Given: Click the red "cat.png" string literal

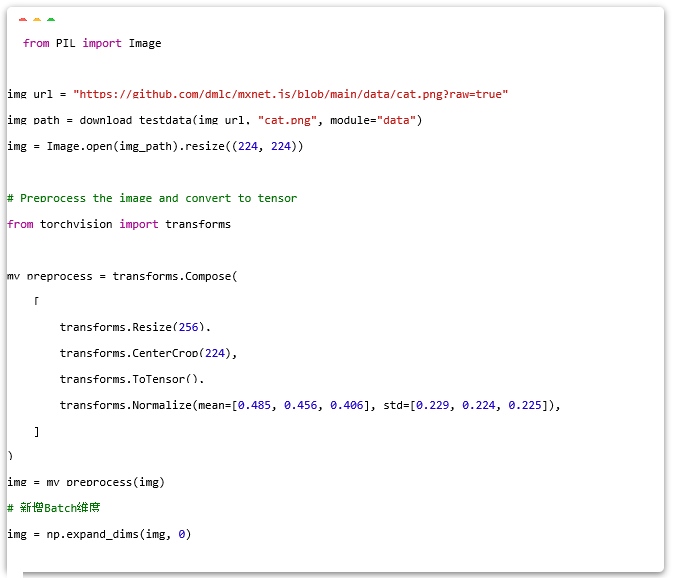Looking at the screenshot, I should pos(288,120).
